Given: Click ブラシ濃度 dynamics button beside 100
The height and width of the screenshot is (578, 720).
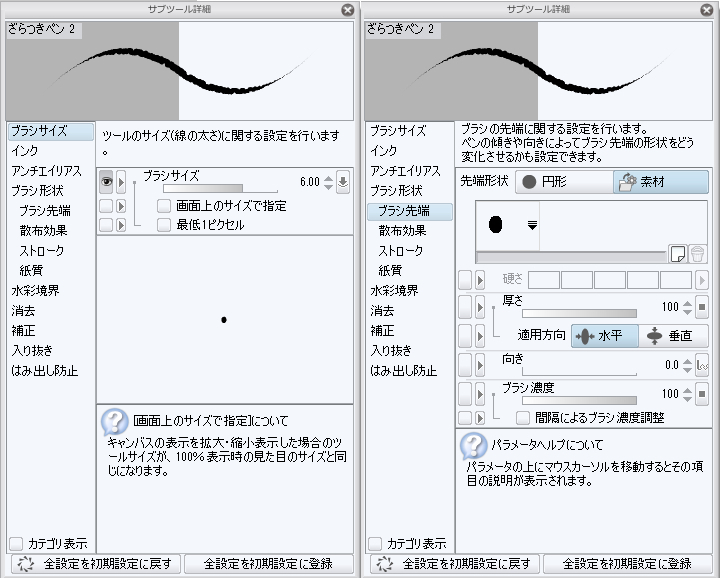Looking at the screenshot, I should pyautogui.click(x=702, y=394).
